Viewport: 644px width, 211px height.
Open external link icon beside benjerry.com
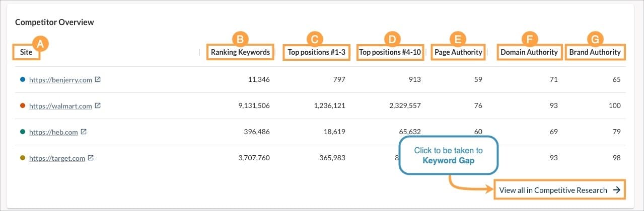coord(98,79)
